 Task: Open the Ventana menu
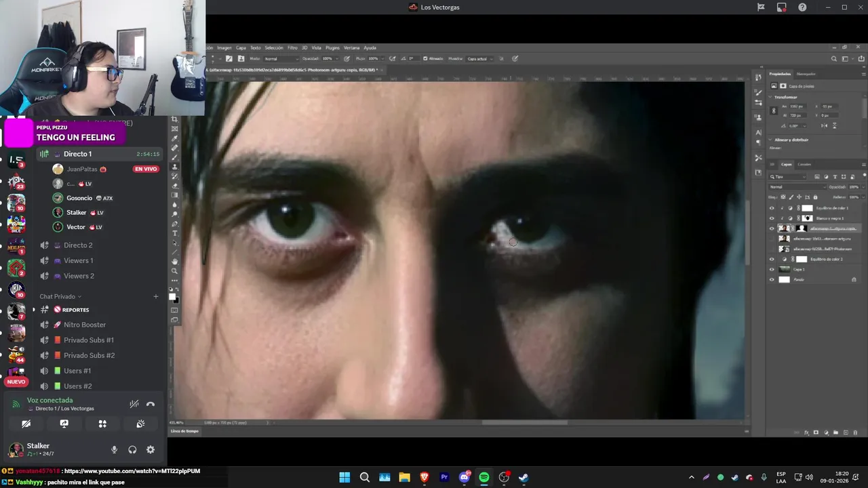(x=351, y=47)
